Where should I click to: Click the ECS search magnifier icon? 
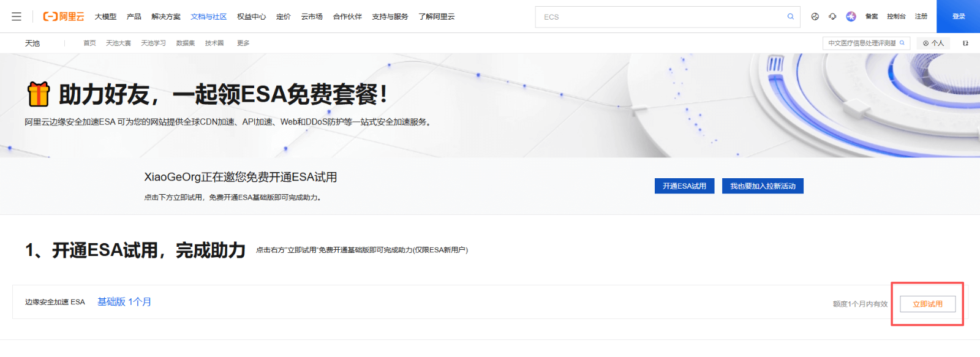click(x=790, y=17)
